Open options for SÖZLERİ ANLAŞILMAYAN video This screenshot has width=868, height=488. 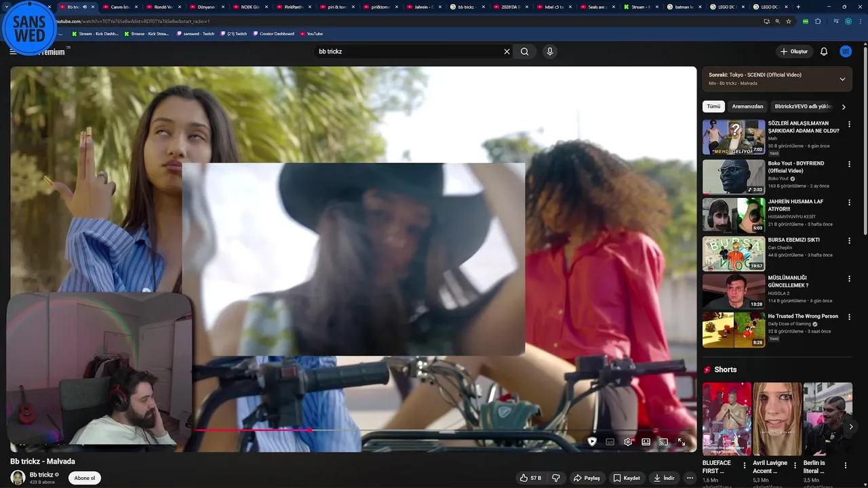click(x=849, y=125)
